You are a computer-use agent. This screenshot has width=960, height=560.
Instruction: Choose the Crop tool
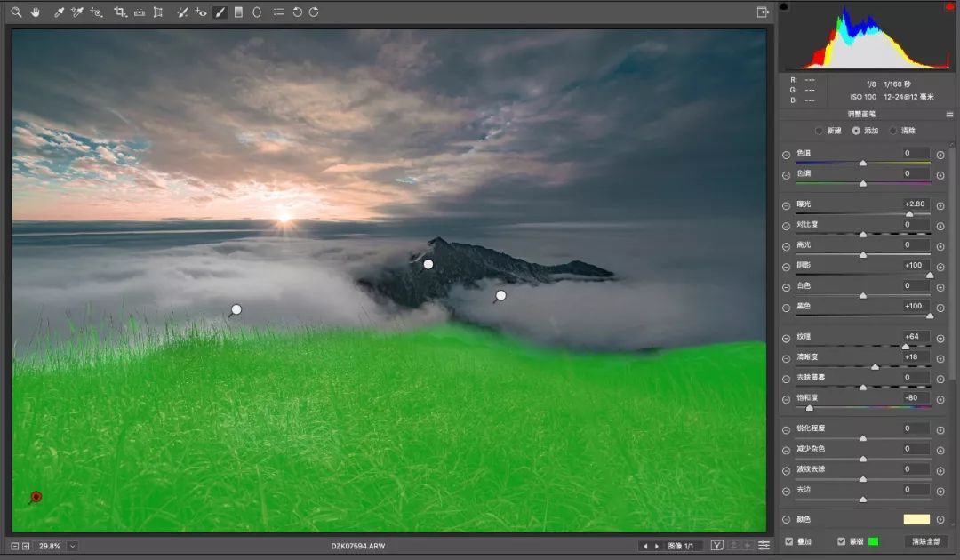click(120, 12)
